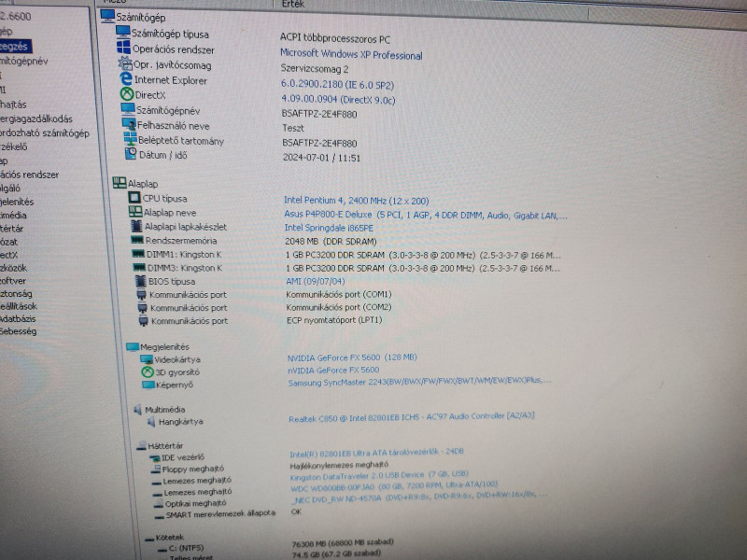The image size is (747, 560).
Task: Click the Háttértár section header icon
Action: (142, 446)
